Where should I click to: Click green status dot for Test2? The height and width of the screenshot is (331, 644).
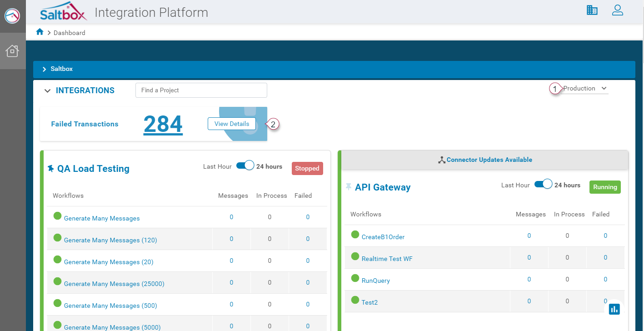355,300
